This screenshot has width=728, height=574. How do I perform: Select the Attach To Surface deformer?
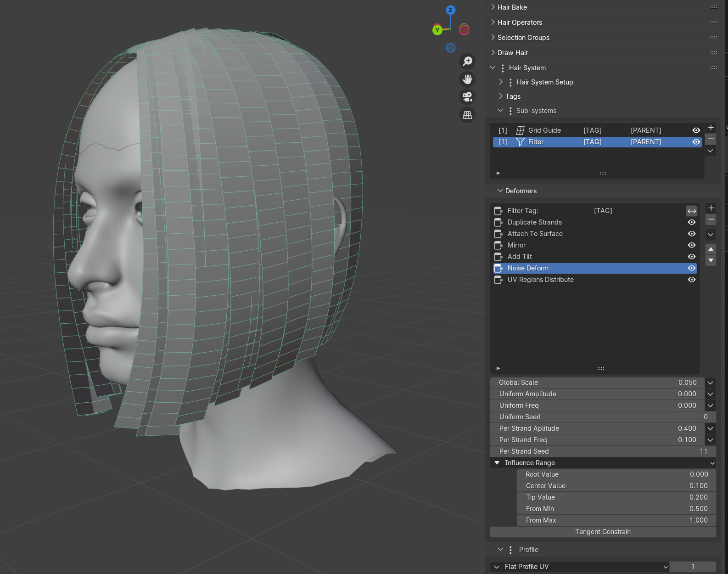point(535,234)
